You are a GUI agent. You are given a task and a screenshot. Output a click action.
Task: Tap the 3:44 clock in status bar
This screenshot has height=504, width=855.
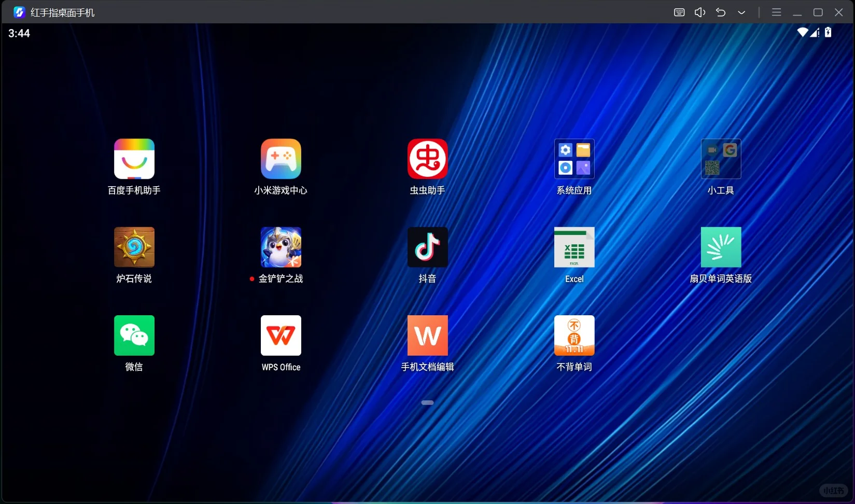point(19,33)
